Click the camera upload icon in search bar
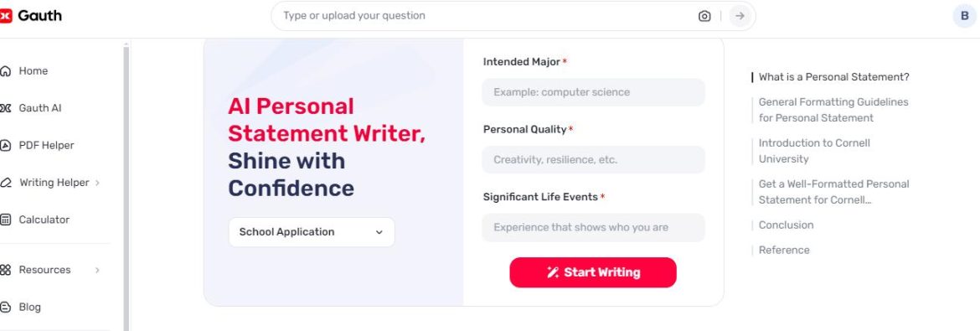This screenshot has width=980, height=331. point(704,16)
